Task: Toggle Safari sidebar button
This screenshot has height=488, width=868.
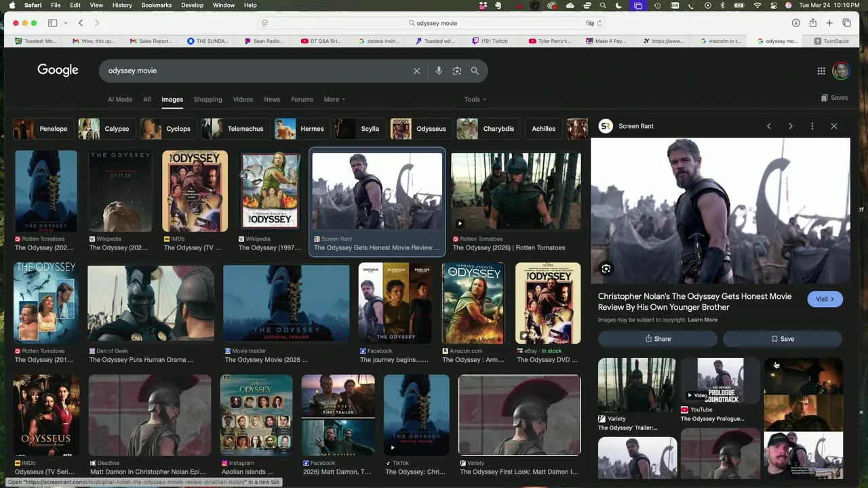Action: [52, 23]
